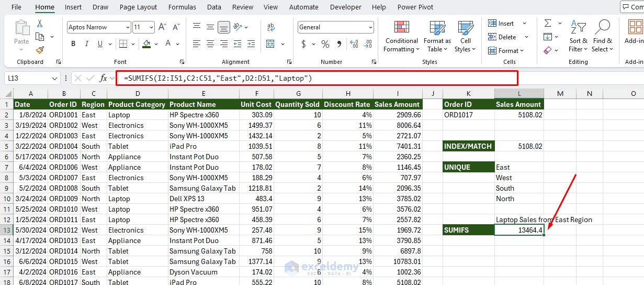Toggle Italic formatting
Screen dimensions: 644x285
[87, 44]
